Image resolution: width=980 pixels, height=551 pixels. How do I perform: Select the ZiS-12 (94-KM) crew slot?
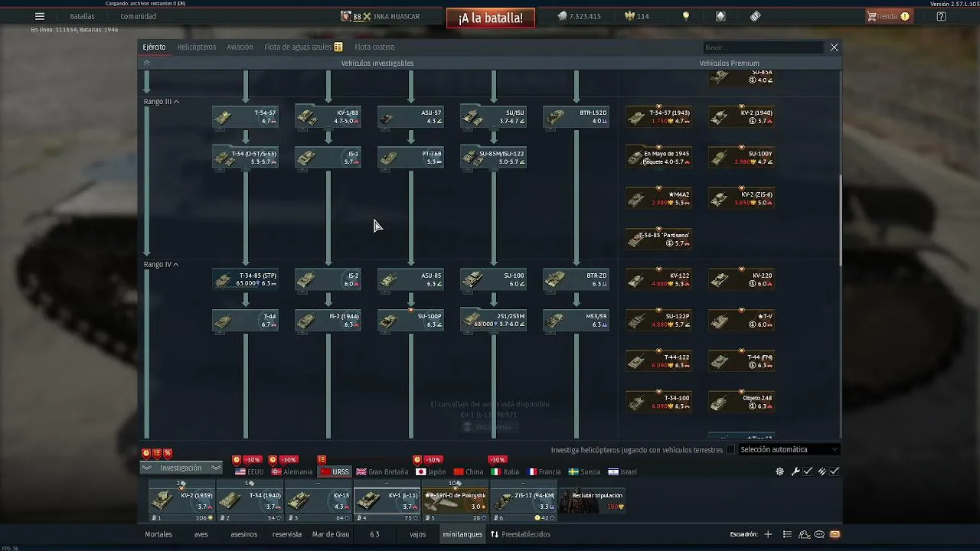coord(523,500)
